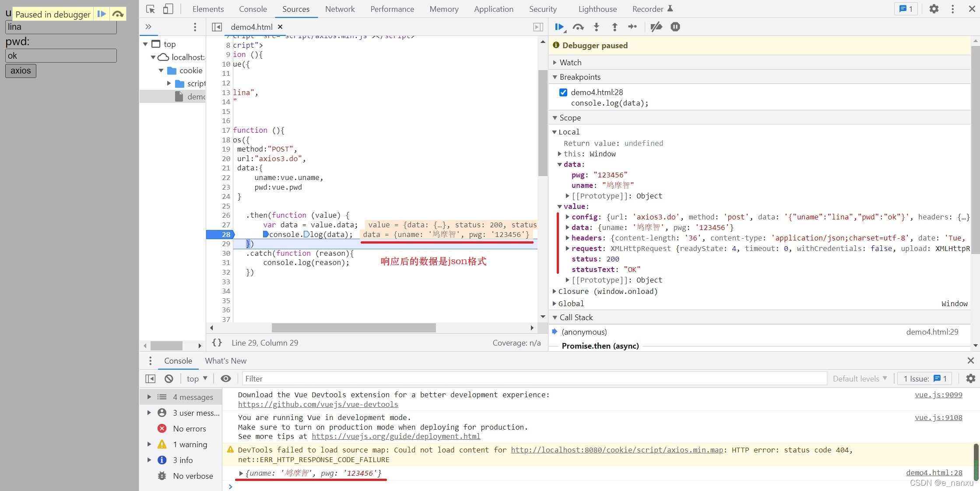This screenshot has height=491, width=980.
Task: Click the console Filter input field
Action: click(x=534, y=378)
